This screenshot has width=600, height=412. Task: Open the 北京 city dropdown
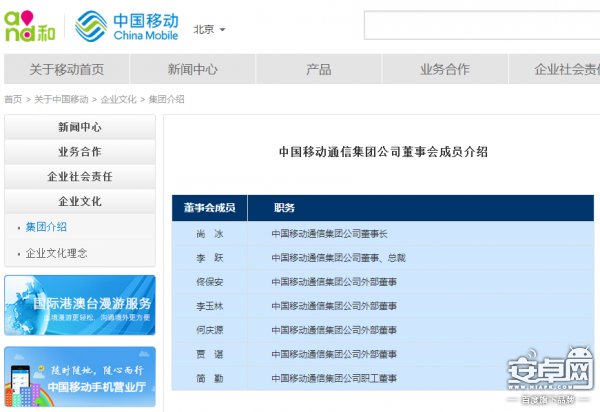(x=209, y=29)
